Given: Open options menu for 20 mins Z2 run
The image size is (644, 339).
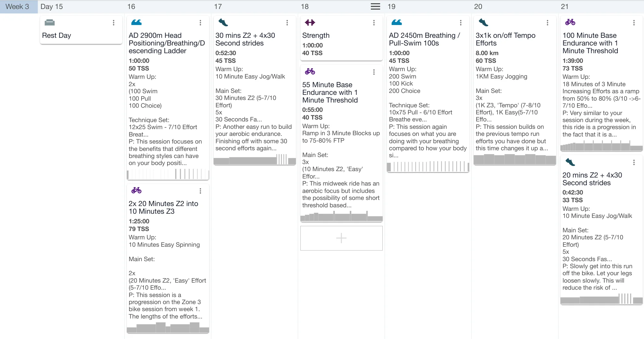Looking at the screenshot, I should coord(634,162).
